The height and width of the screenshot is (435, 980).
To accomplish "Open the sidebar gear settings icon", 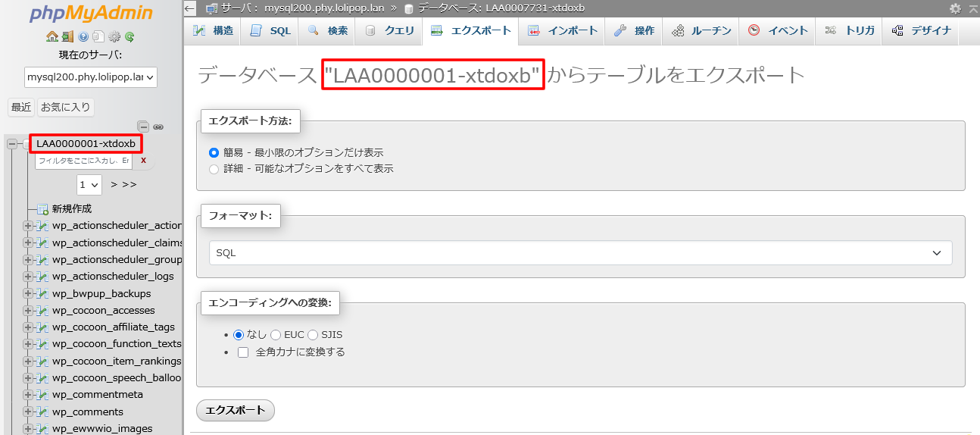I will 114,36.
